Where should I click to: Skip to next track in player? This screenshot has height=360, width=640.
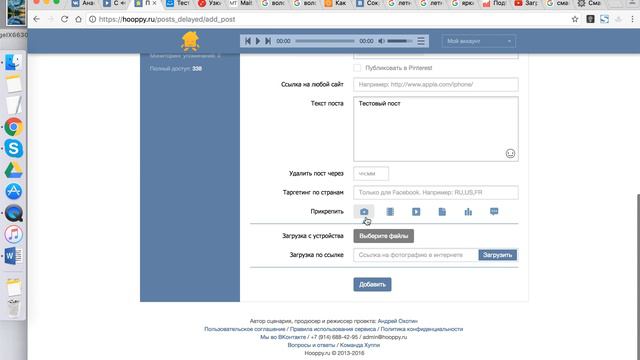pyautogui.click(x=268, y=41)
